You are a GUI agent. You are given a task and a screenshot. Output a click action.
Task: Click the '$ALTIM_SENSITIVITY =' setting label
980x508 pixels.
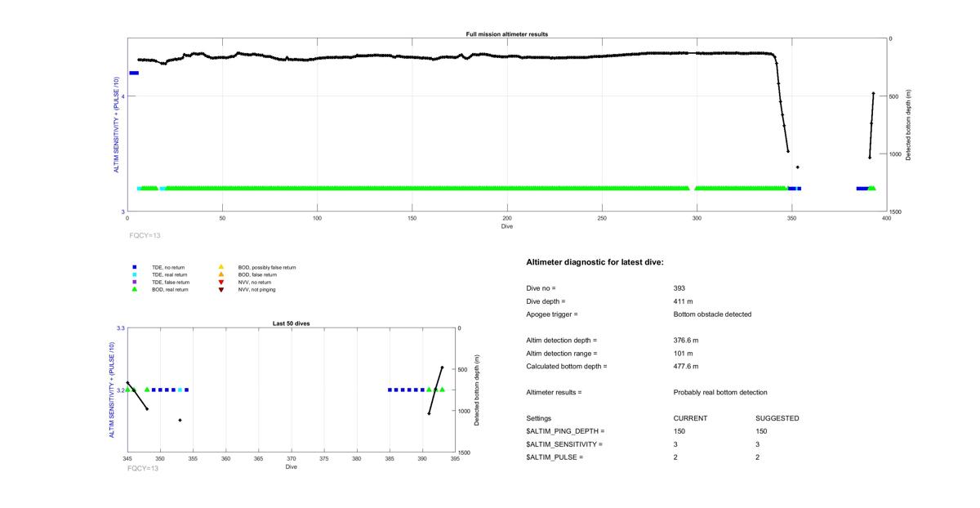(565, 444)
